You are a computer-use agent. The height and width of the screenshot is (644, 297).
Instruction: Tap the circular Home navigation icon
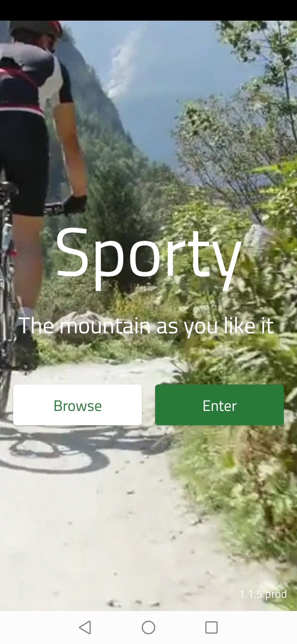click(148, 627)
